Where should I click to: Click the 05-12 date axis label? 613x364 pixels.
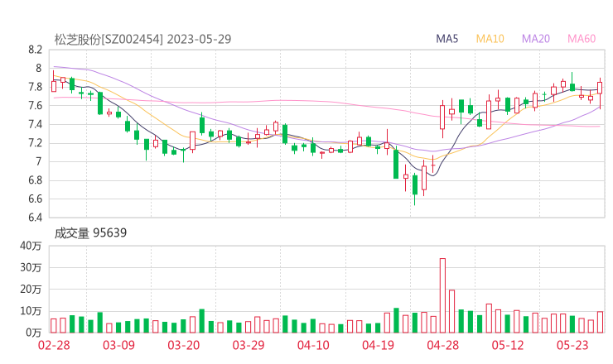508,345
